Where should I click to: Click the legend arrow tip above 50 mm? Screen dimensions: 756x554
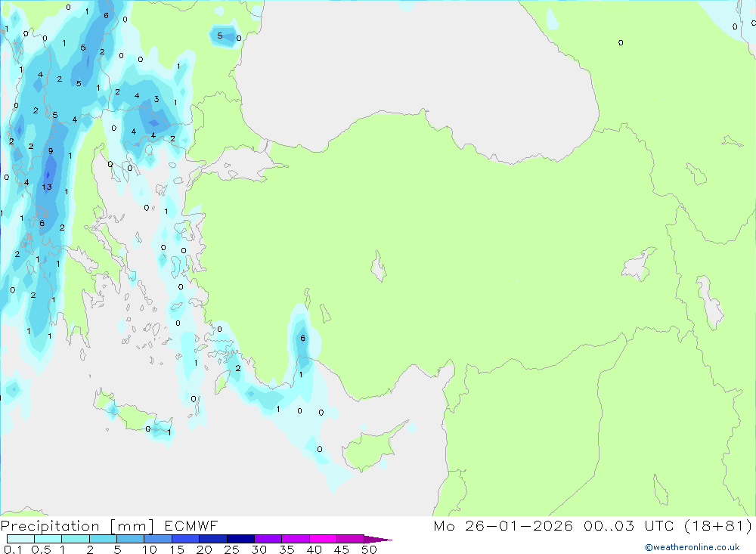tap(378, 539)
